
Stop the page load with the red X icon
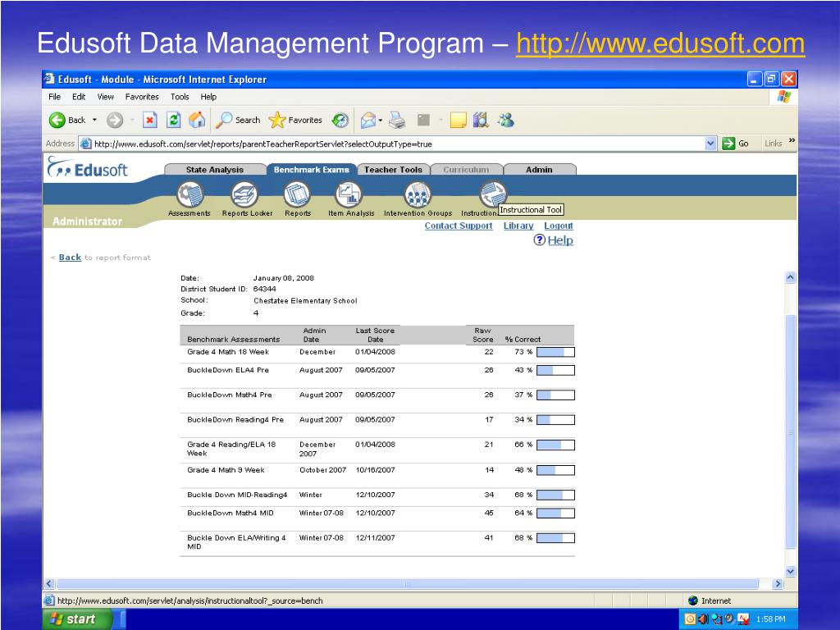click(150, 120)
